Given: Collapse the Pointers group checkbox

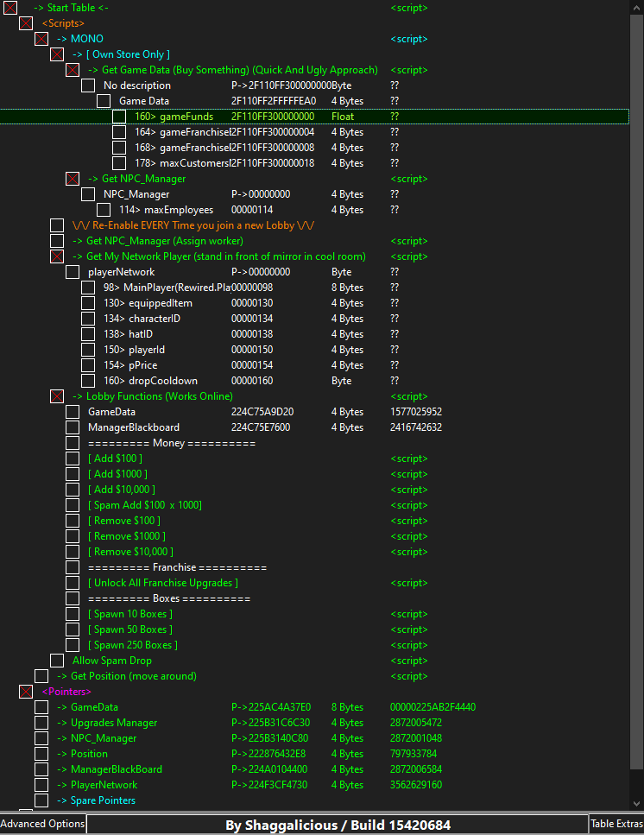Looking at the screenshot, I should (x=26, y=692).
